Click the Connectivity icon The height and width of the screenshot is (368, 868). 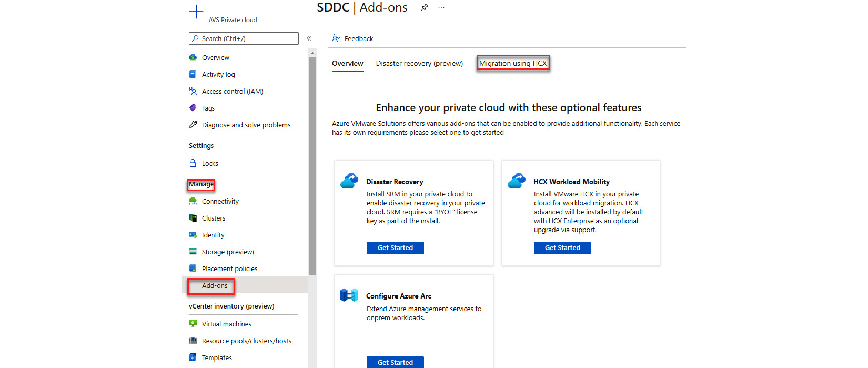[193, 201]
